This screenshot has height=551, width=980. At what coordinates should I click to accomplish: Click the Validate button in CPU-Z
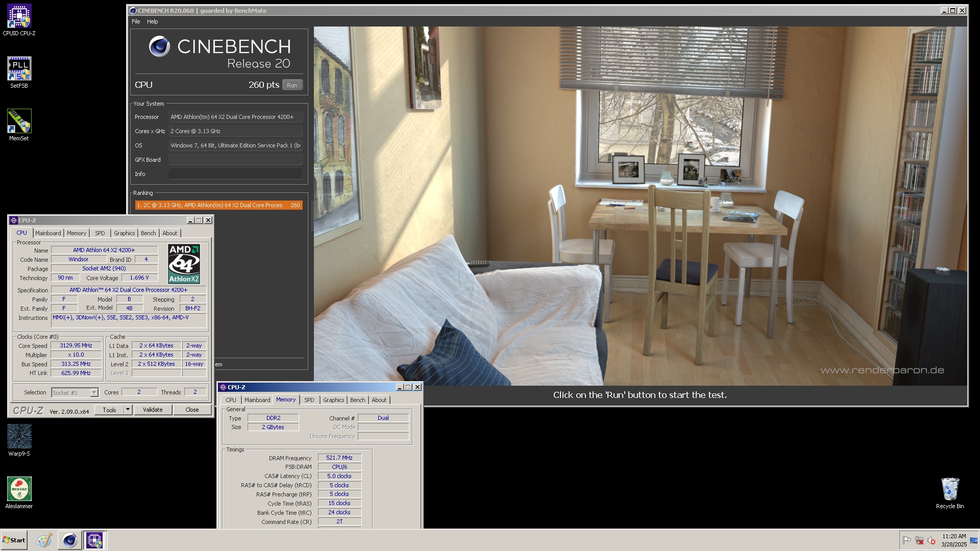pyautogui.click(x=153, y=410)
